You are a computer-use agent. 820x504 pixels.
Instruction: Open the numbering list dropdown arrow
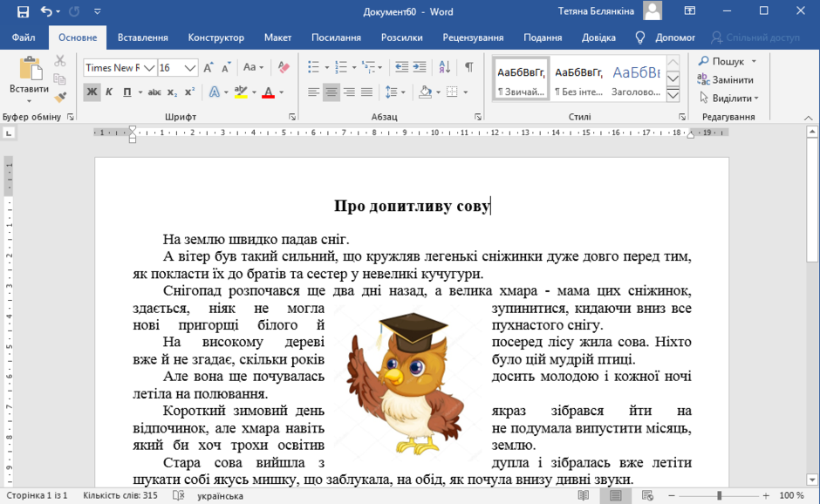pos(354,67)
